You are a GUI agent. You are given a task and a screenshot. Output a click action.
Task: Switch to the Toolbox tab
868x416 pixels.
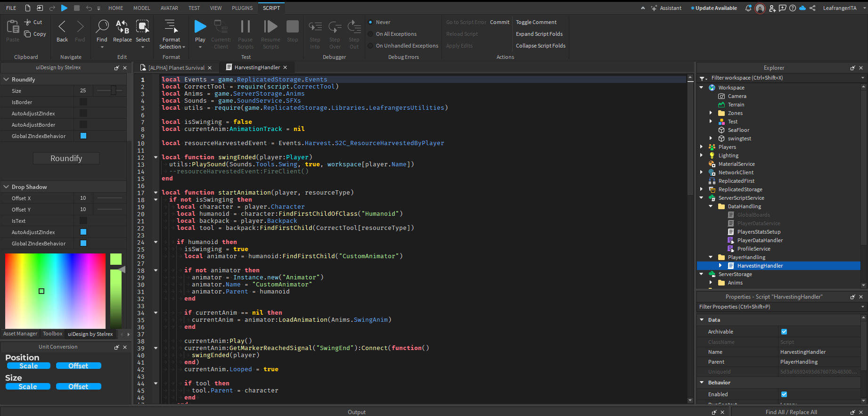coord(52,334)
